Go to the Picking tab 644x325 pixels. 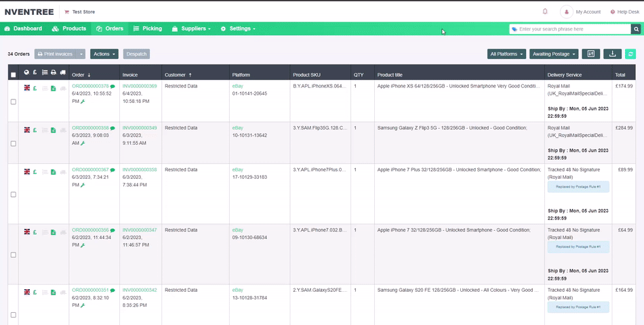tap(148, 28)
